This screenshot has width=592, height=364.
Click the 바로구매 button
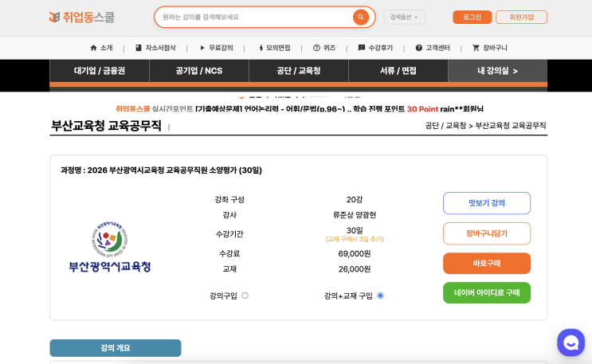(487, 263)
